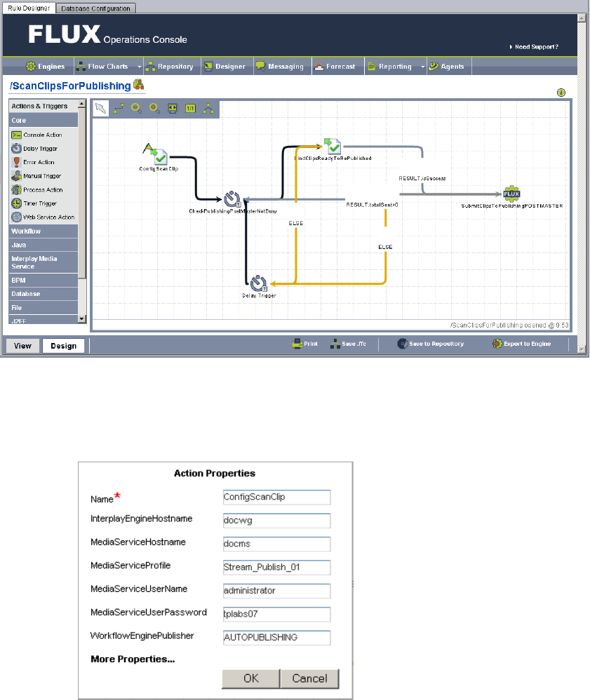The width and height of the screenshot is (590, 700).
Task: Open the Designer menu item
Action: (224, 67)
